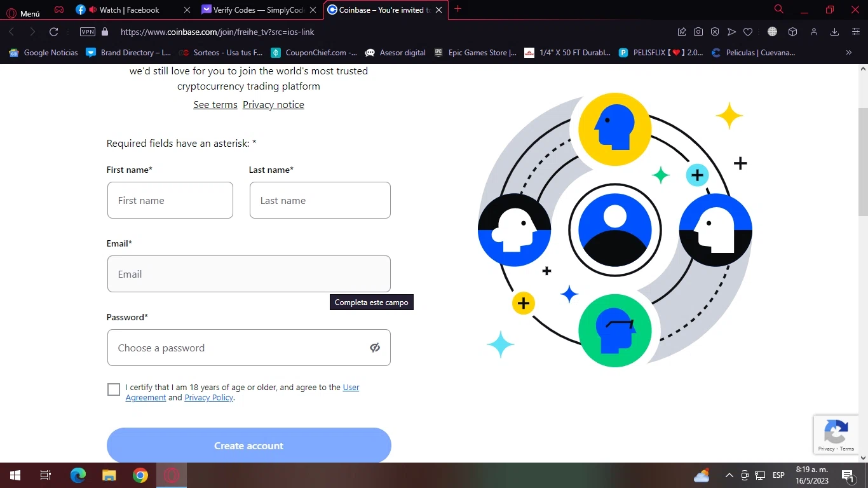Open Google Noticias bookmark

[43, 53]
